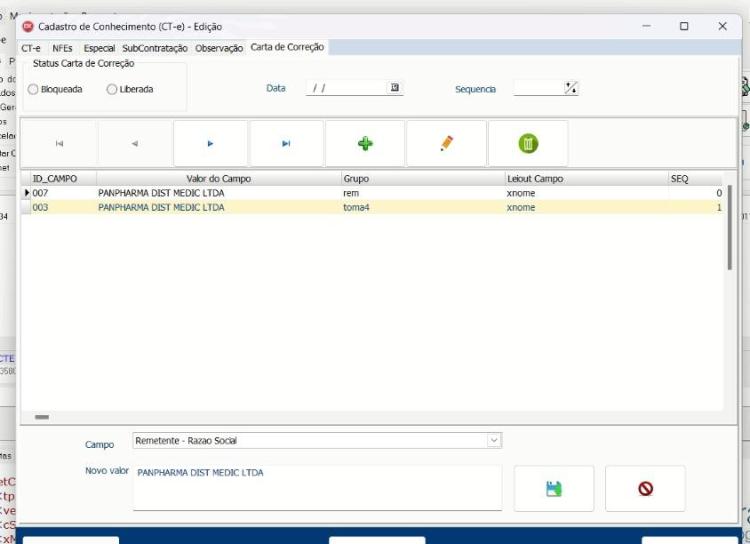This screenshot has height=544, width=750.
Task: Switch to the NFEs tab
Action: [62, 48]
